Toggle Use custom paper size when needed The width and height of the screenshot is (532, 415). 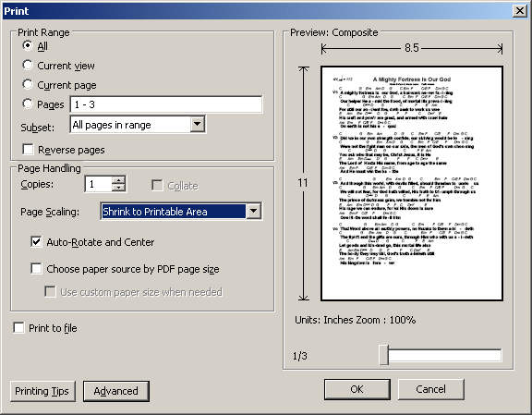point(50,292)
